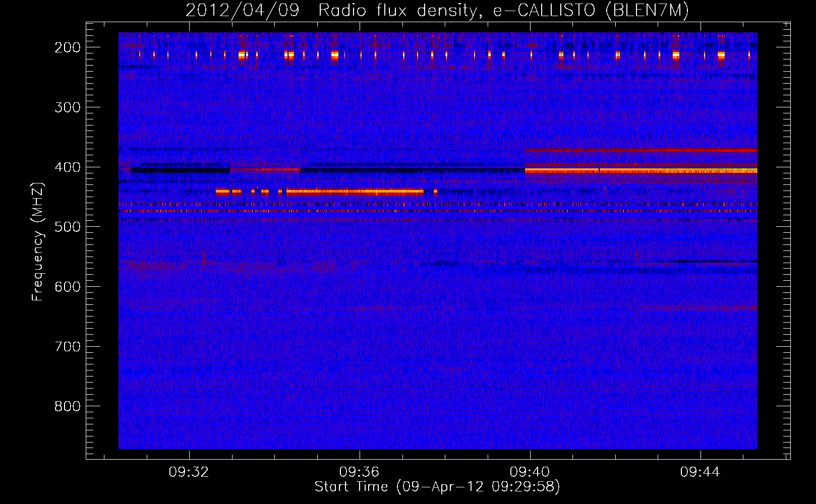816x504 pixels.
Task: Click the thin red line near 370 MHz after 09:40
Action: [x=641, y=150]
